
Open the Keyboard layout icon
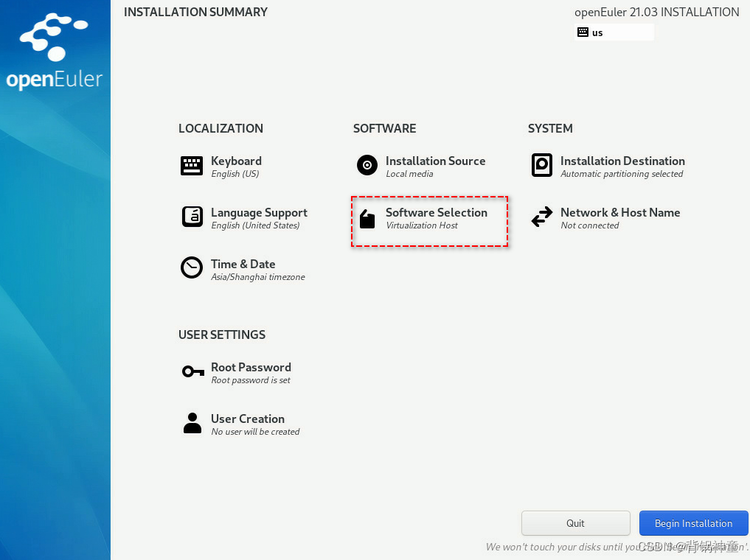(191, 166)
